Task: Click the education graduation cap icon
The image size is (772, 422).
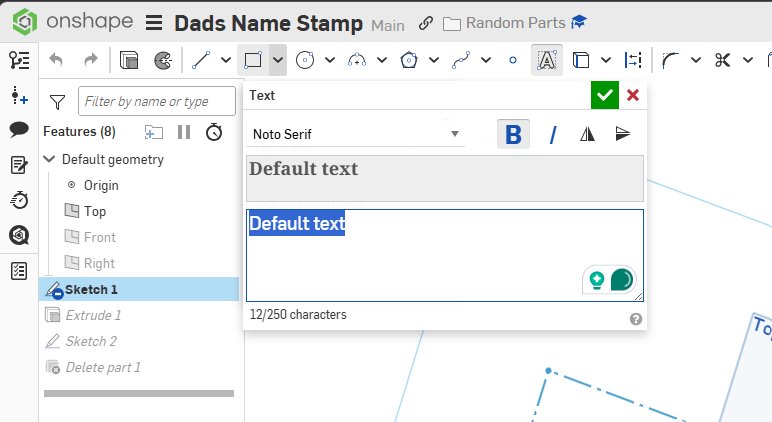Action: (579, 22)
